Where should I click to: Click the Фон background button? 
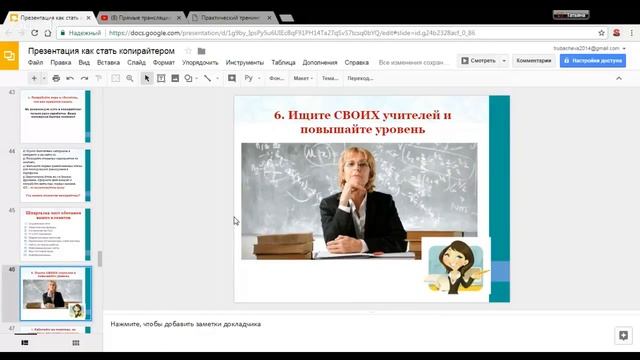click(276, 78)
